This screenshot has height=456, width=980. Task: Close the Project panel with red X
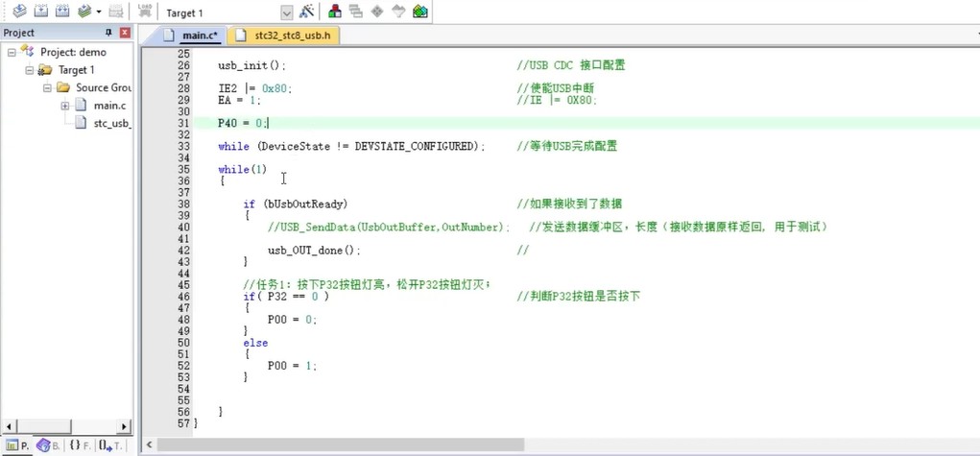click(x=125, y=33)
